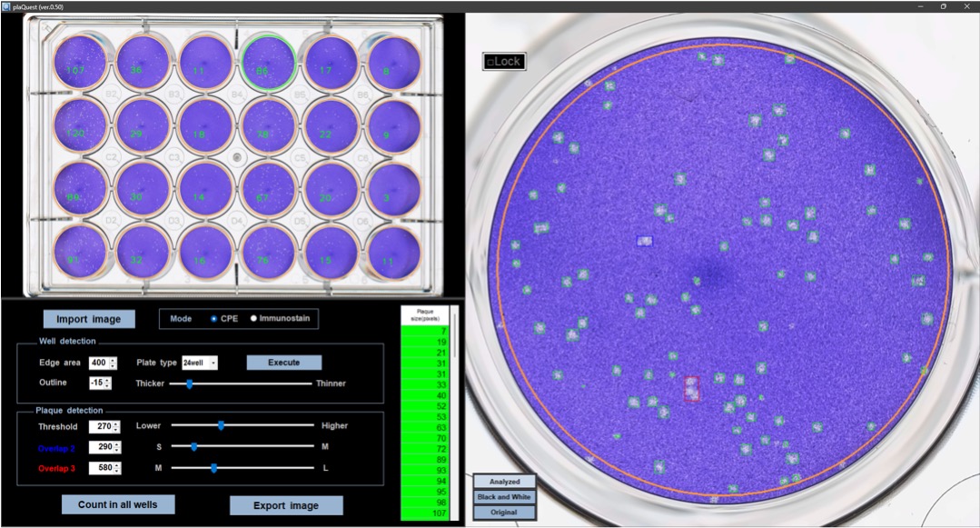Image resolution: width=980 pixels, height=528 pixels.
Task: Click the Threshold Lower-Higher slider handle
Action: click(x=221, y=425)
